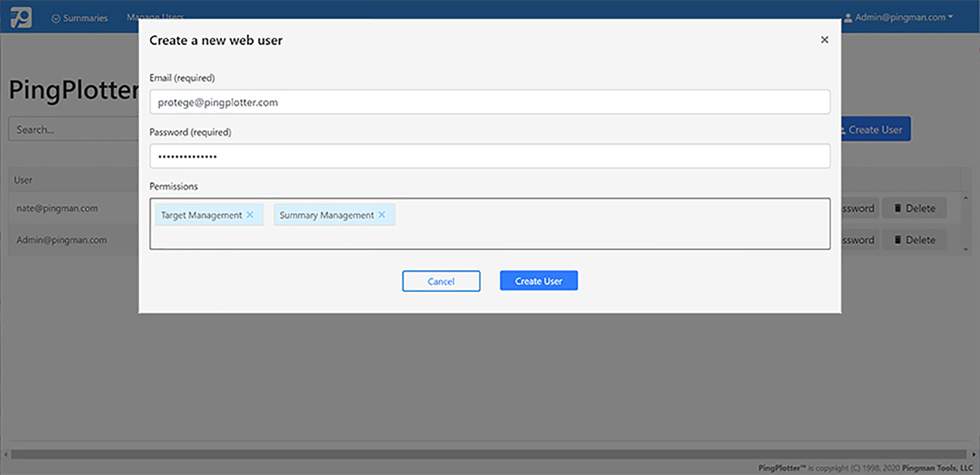Screen dimensions: 980x475
Task: Open the Summaries menu item
Action: point(79,18)
